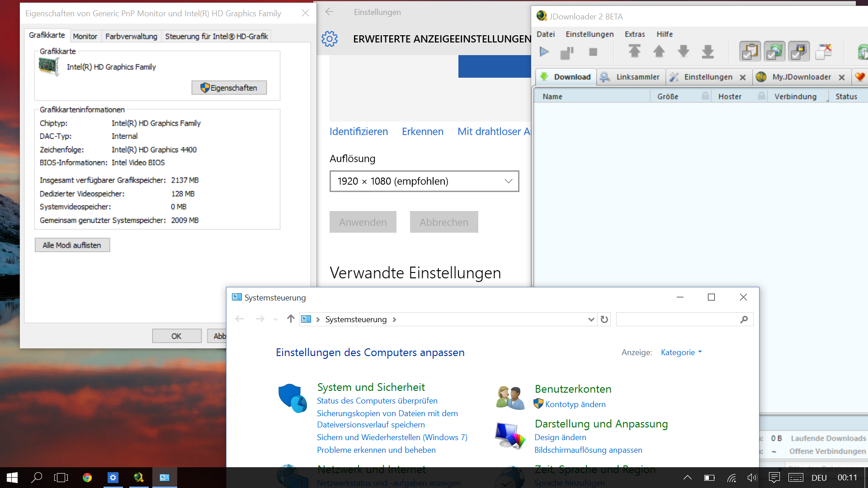
Task: Open System und Sicherheit link
Action: pos(371,387)
